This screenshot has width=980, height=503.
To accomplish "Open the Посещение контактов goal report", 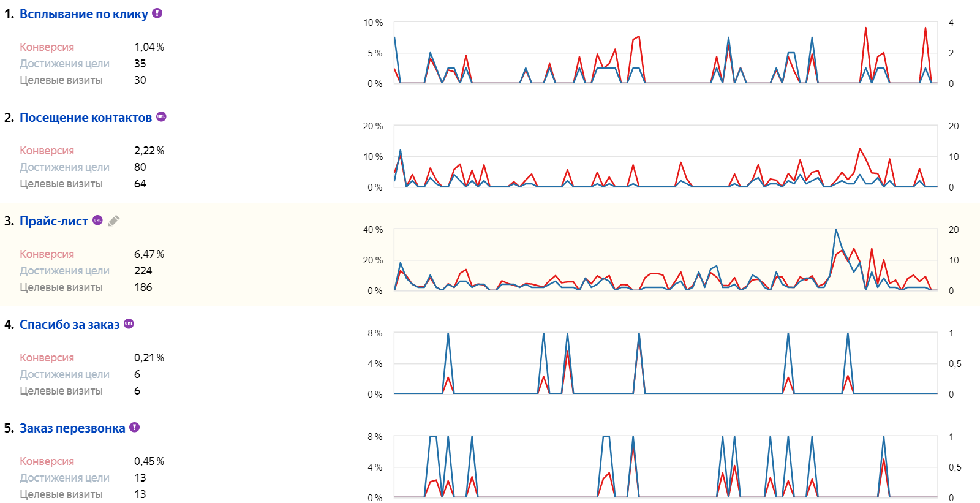I will (x=86, y=118).
